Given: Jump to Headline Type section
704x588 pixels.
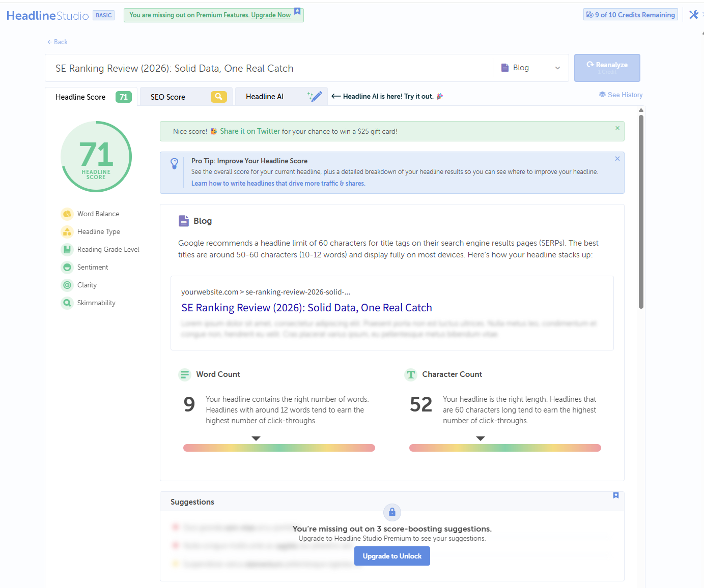Looking at the screenshot, I should (x=99, y=232).
